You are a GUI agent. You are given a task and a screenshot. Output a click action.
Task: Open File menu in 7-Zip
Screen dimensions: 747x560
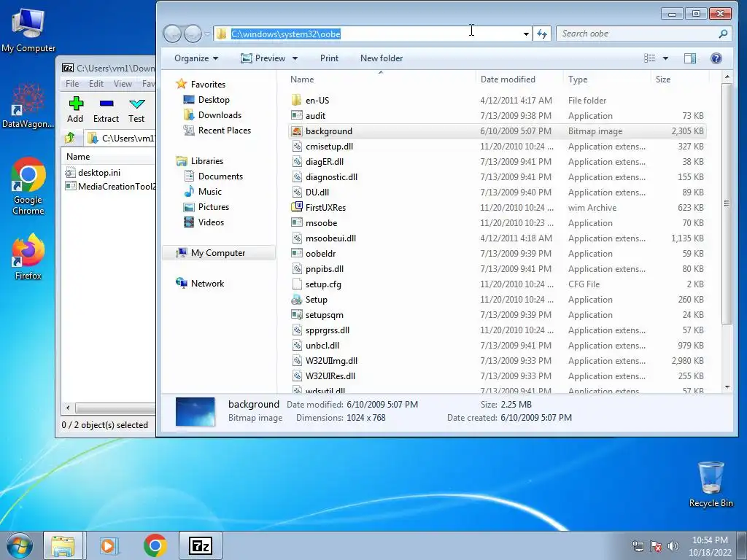click(x=72, y=84)
